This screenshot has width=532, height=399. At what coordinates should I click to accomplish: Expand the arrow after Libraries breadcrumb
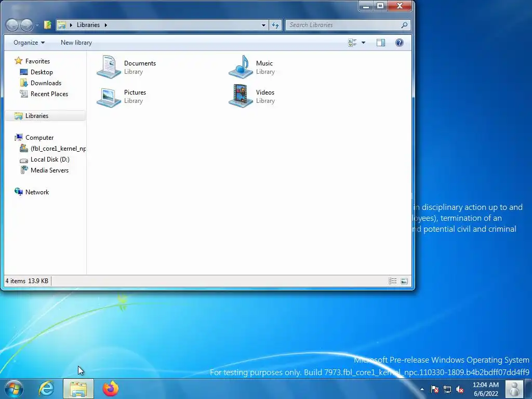(106, 25)
